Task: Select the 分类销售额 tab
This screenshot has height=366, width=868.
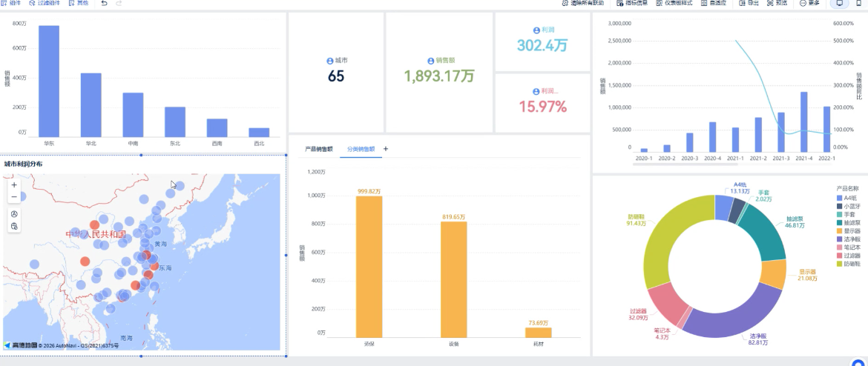Action: tap(361, 149)
